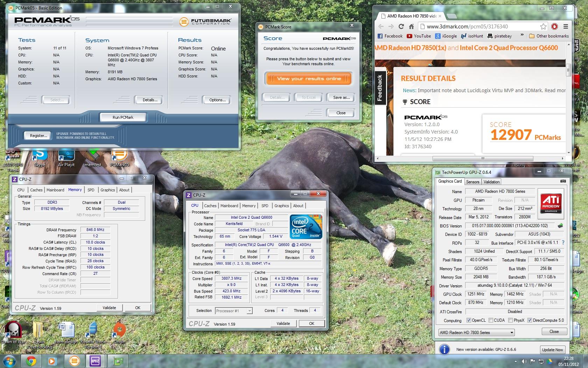Click the Run PCMark button
The height and width of the screenshot is (368, 588).
[123, 117]
